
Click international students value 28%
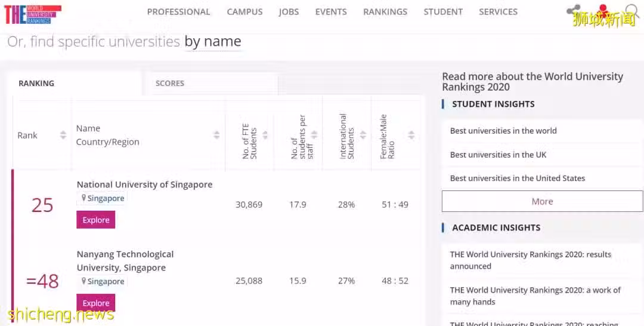[346, 205]
